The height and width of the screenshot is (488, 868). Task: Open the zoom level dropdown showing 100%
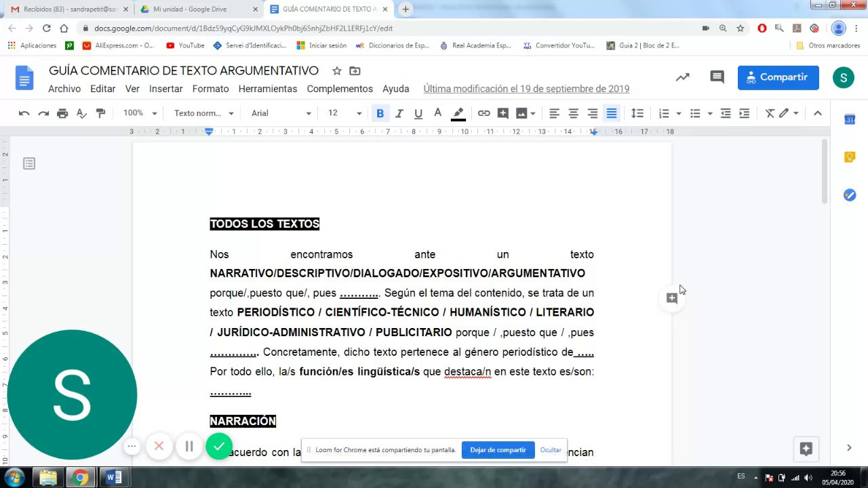[140, 113]
